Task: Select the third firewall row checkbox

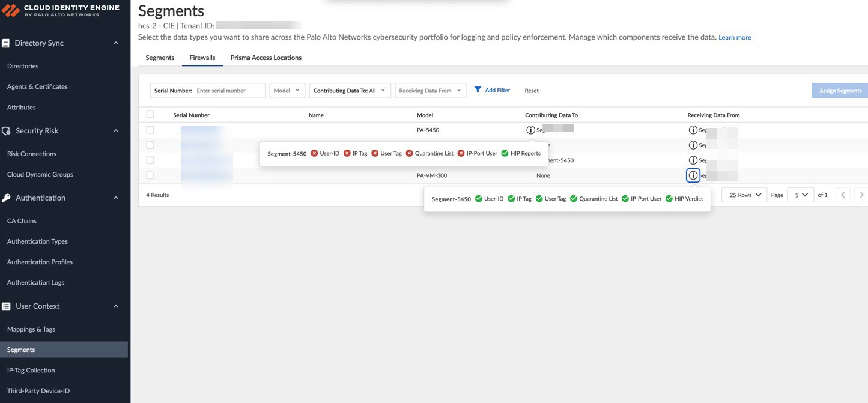Action: click(150, 160)
